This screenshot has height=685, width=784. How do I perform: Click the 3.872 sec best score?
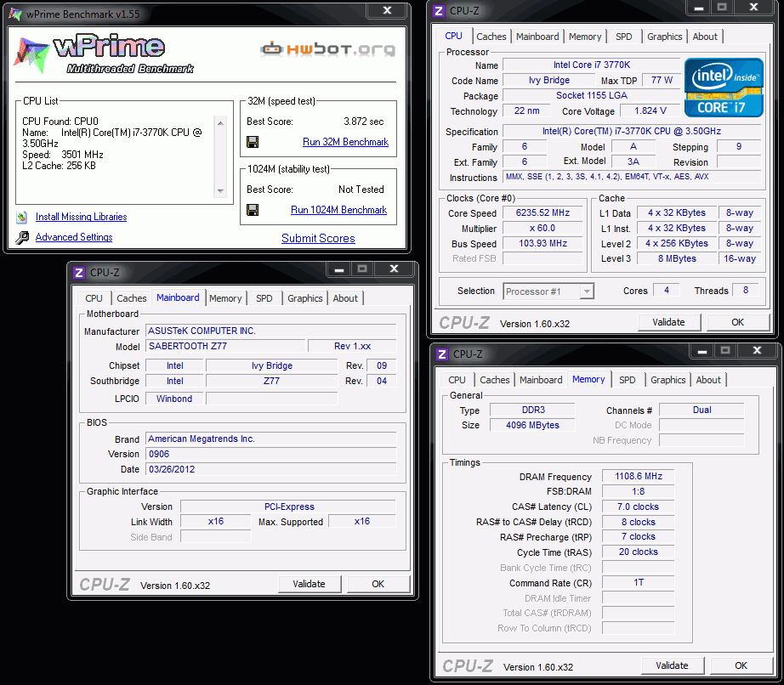click(363, 122)
